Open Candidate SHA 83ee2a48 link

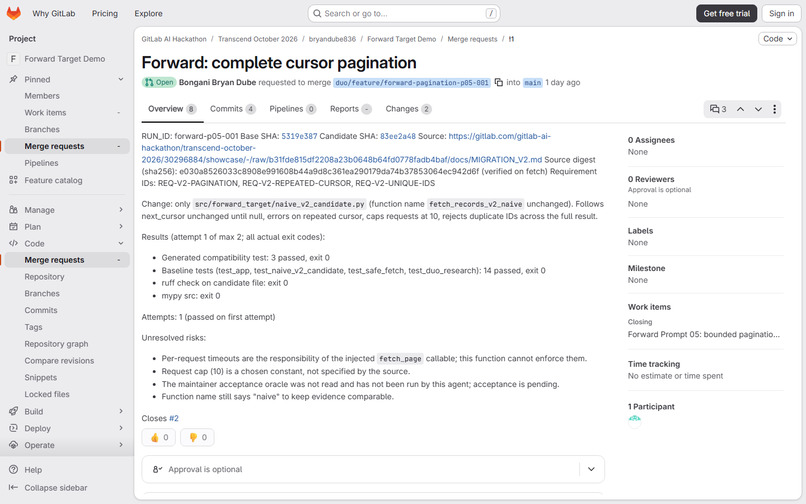pyautogui.click(x=398, y=136)
